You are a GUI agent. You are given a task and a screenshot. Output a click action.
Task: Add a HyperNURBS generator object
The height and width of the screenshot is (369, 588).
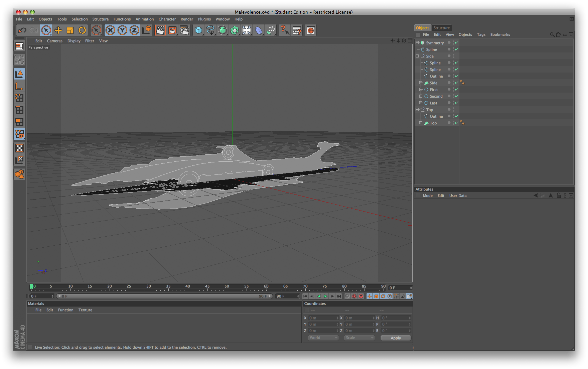click(223, 30)
